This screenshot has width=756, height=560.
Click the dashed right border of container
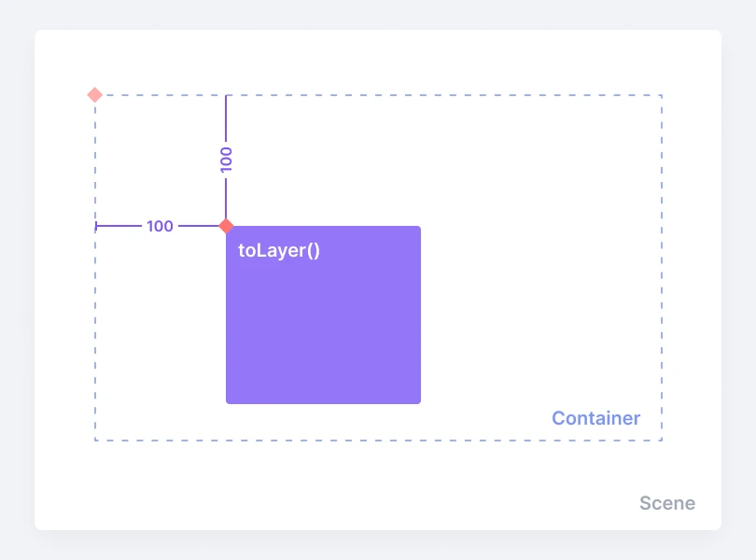(x=661, y=271)
